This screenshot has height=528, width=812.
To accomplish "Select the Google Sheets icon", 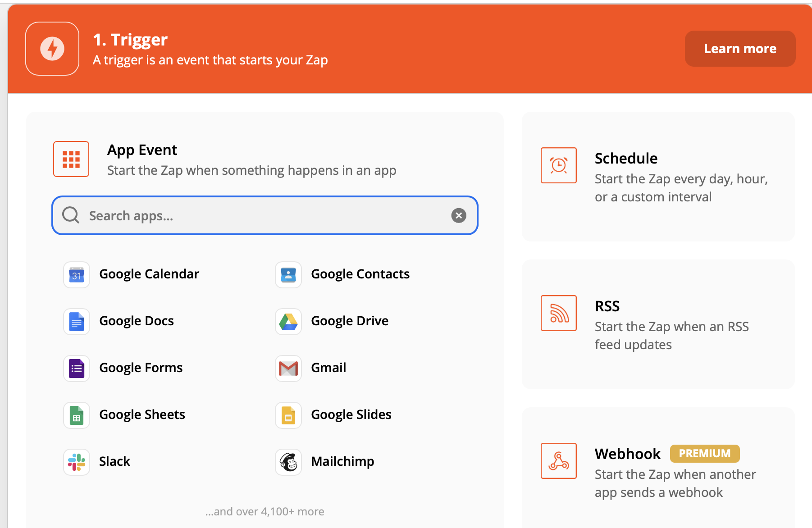I will pos(77,415).
